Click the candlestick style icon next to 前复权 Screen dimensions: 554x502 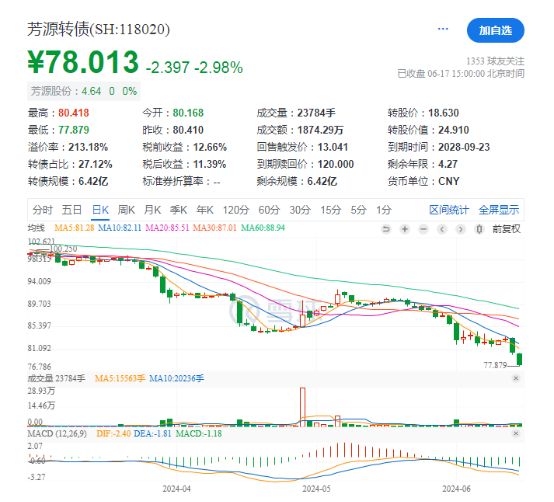pos(479,229)
